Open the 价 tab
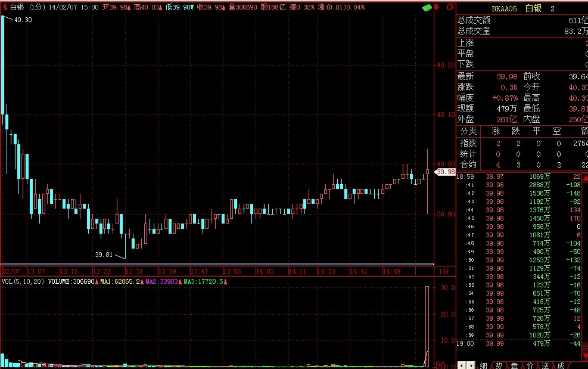 coord(530,365)
